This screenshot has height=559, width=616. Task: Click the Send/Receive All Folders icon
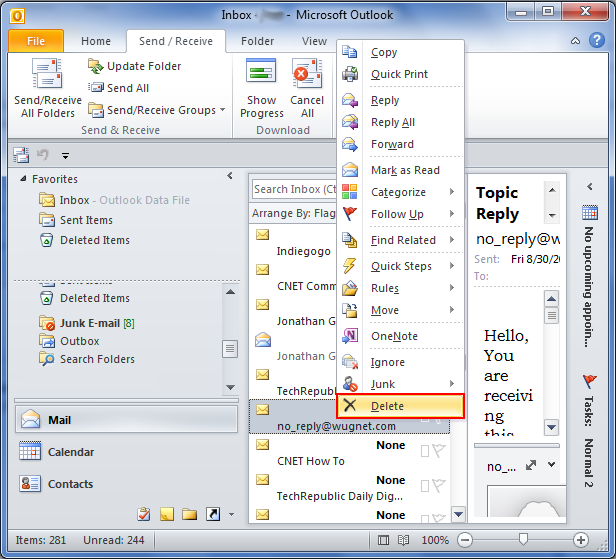click(x=46, y=76)
